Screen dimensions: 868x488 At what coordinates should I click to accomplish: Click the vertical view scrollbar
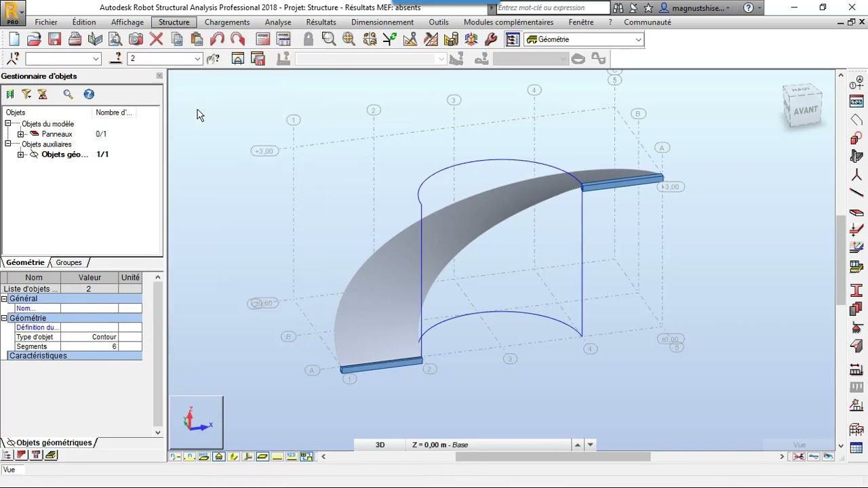(x=841, y=260)
